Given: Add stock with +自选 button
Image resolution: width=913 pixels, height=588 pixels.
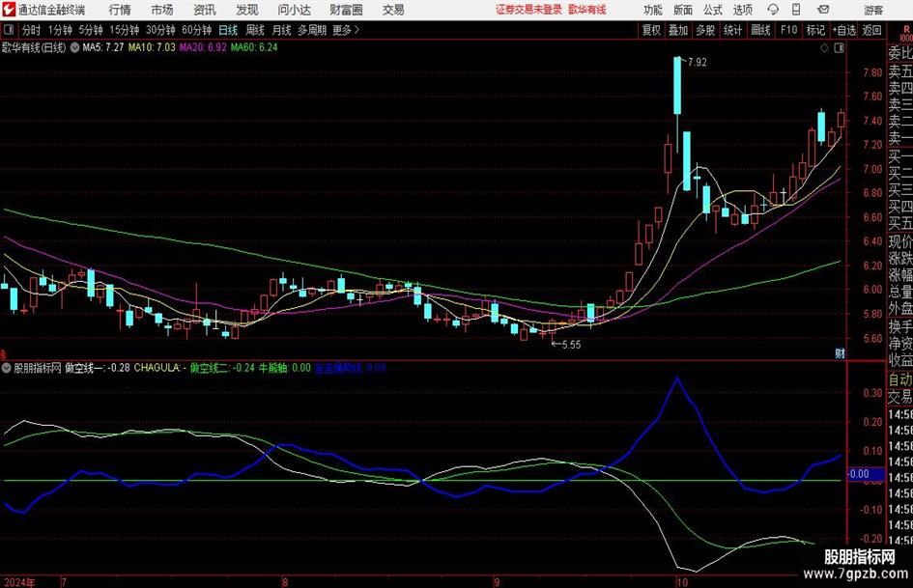Looking at the screenshot, I should 844,30.
